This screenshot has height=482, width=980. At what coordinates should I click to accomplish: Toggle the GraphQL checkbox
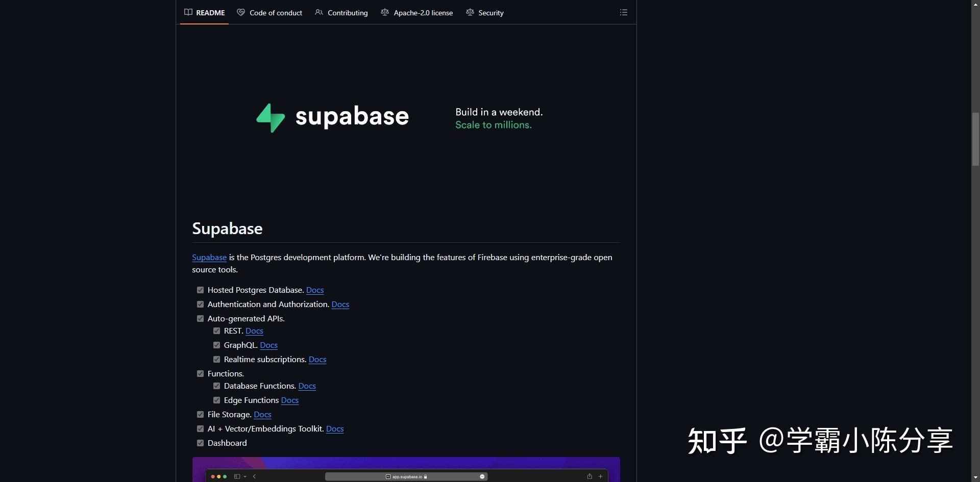(x=216, y=345)
